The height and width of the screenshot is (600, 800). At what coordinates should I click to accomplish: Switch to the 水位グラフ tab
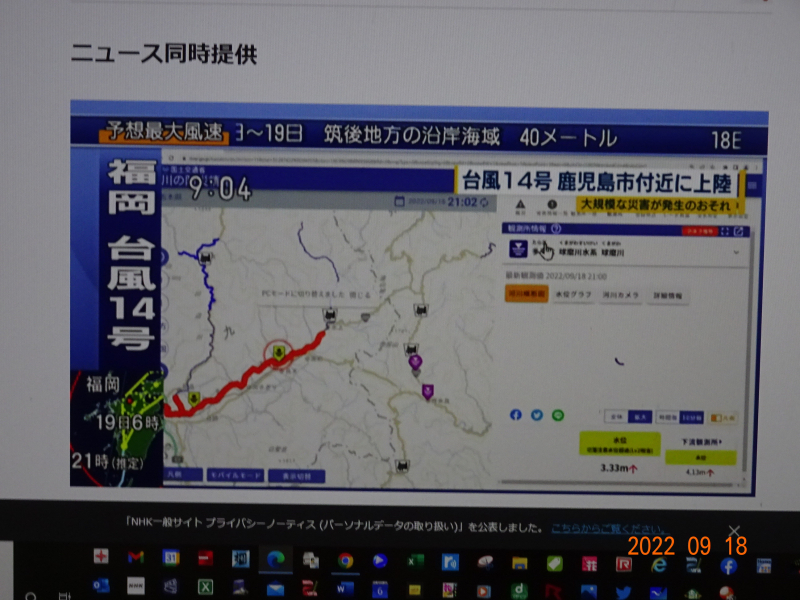pos(573,295)
